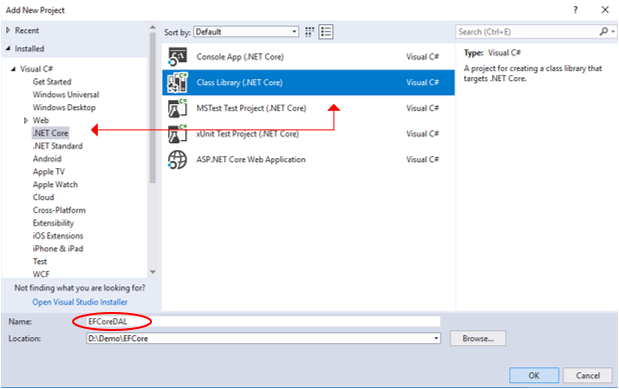Image resolution: width=619 pixels, height=389 pixels.
Task: Expand the Recent node
Action: 8,30
